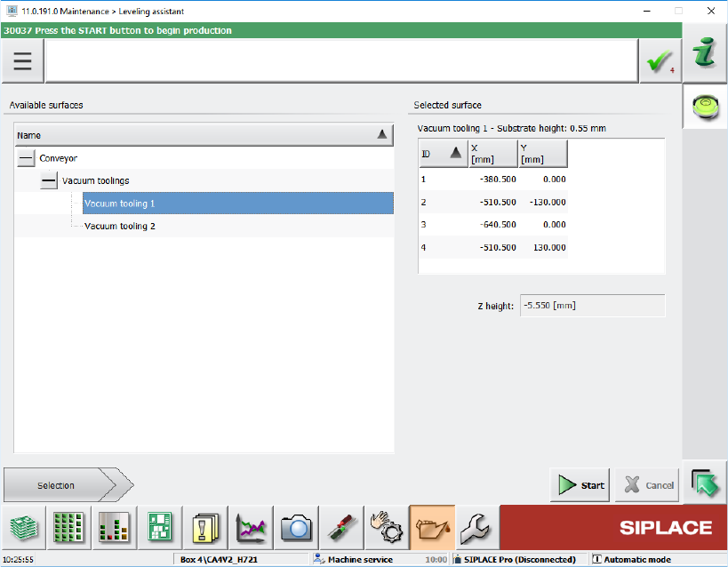The height and width of the screenshot is (567, 728).
Task: Select point row 2 with Y -130.000
Action: point(493,202)
